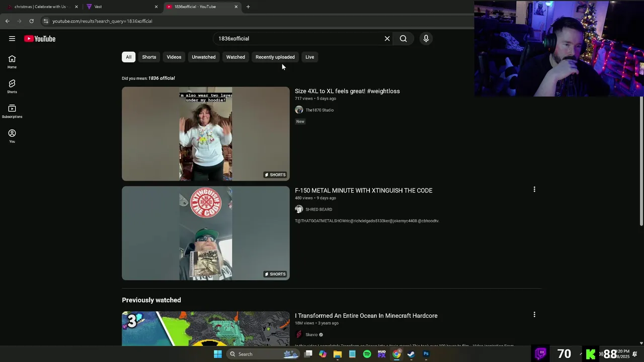Select the 1836xofficial - YouTube tab
This screenshot has height=362, width=644.
pyautogui.click(x=202, y=7)
